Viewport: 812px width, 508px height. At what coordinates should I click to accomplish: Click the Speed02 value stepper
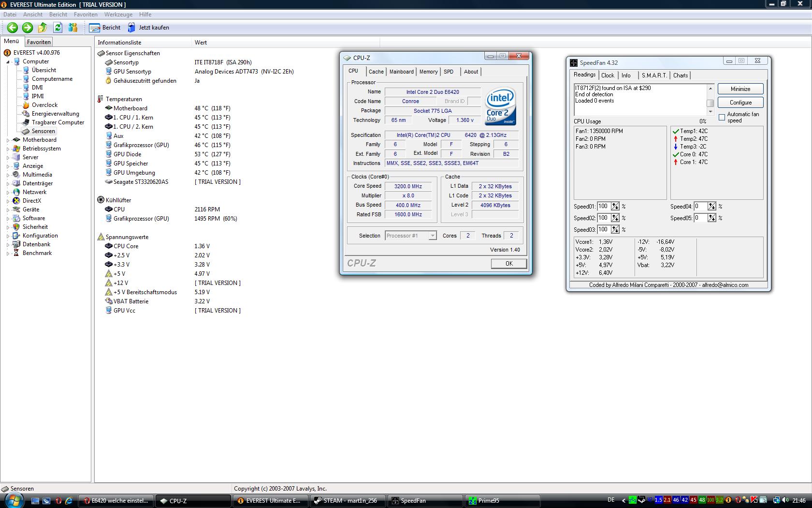[x=615, y=218]
